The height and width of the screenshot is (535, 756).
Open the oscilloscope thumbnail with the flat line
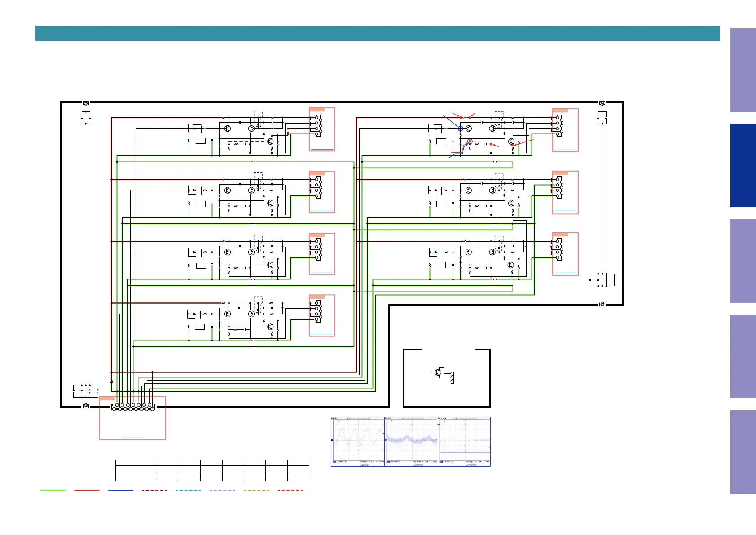[x=464, y=442]
